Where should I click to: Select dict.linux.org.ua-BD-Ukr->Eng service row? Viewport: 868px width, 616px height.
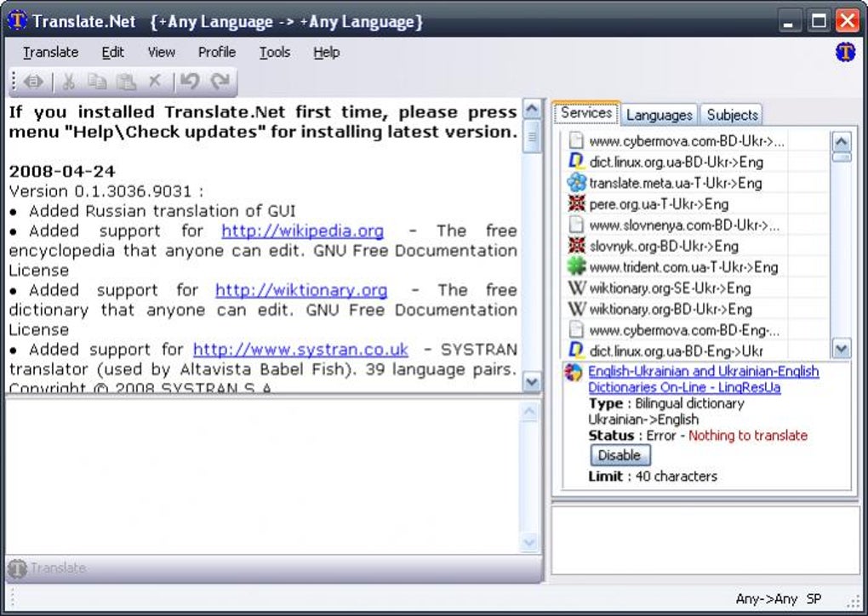tap(696, 163)
